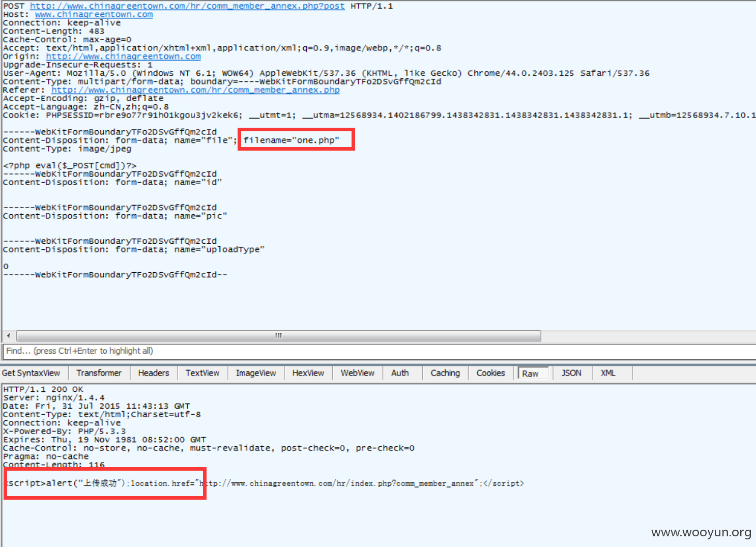Click the POST request URL link
The width and height of the screenshot is (756, 547).
[x=187, y=6]
